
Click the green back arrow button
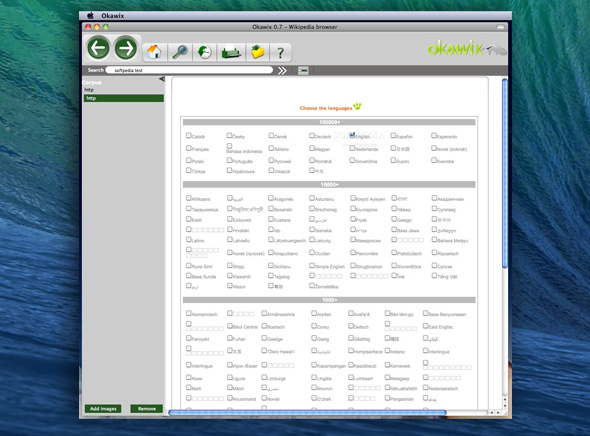click(99, 48)
